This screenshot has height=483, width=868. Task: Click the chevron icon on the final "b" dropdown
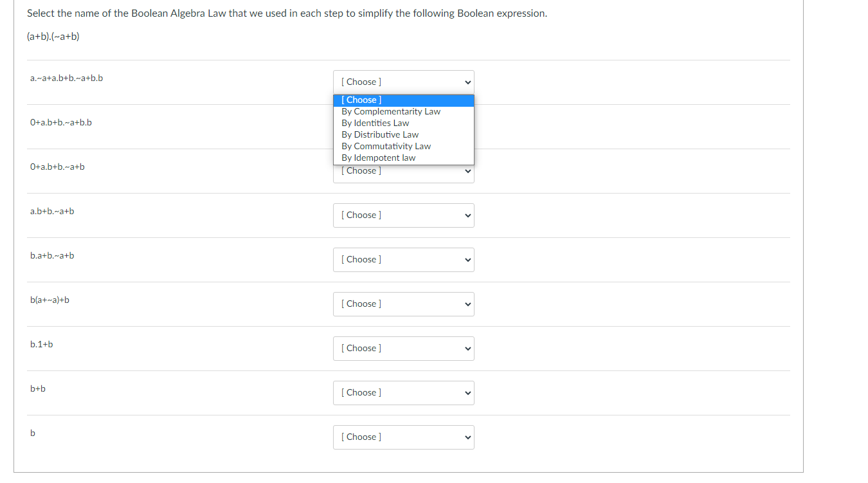tap(468, 437)
